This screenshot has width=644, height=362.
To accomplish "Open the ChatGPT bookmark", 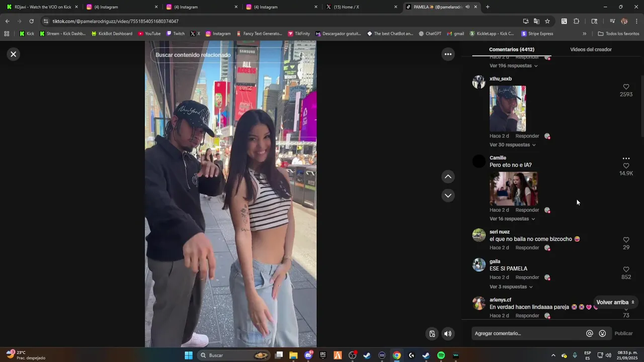I will (x=429, y=34).
